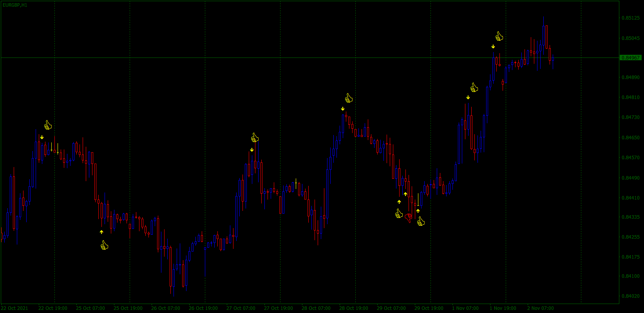
Task: Click the 2 Nov 07:00 time axis label
Action: point(541,308)
